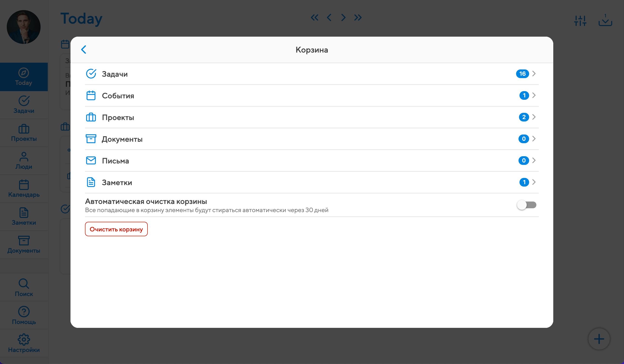The height and width of the screenshot is (364, 624).
Task: Expand the Проекты trash row chevron
Action: tap(534, 117)
